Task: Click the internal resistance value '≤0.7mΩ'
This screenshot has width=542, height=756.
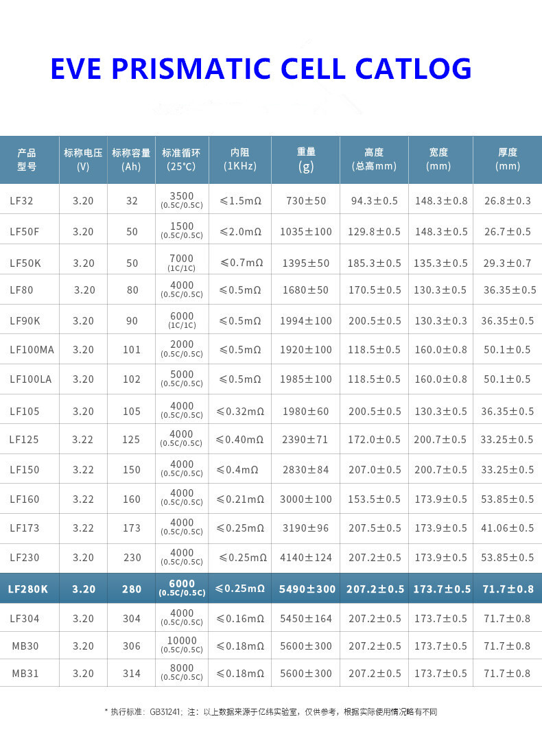Action: 241,263
